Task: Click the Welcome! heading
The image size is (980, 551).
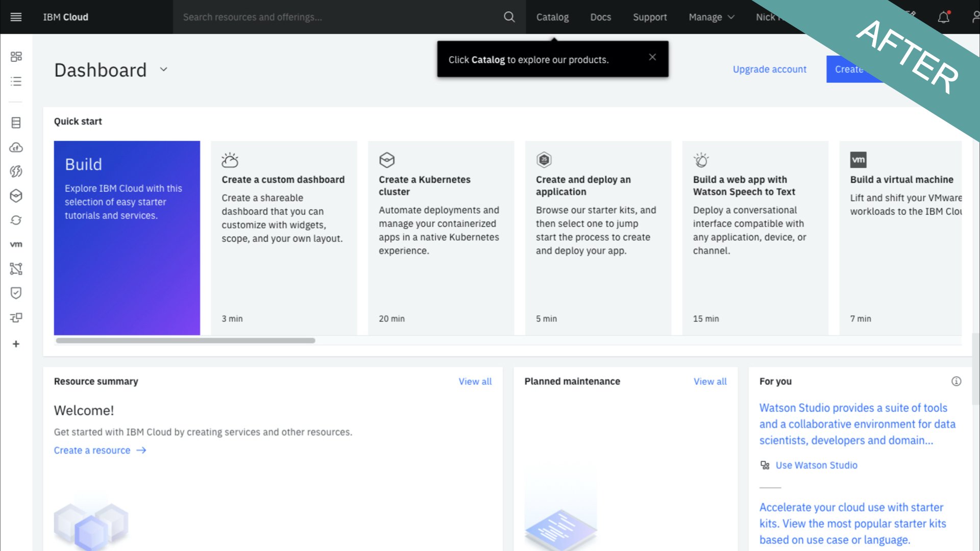Action: click(x=84, y=411)
